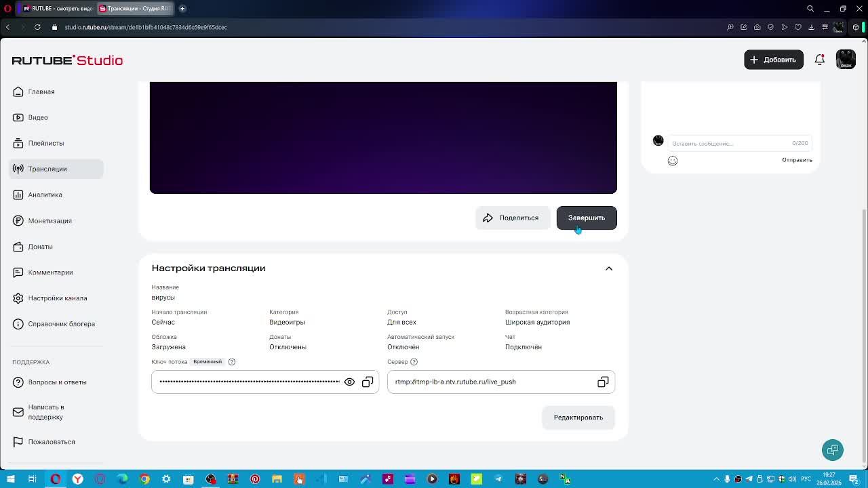
Task: Click the Пожаловаться flag icon
Action: point(18,441)
